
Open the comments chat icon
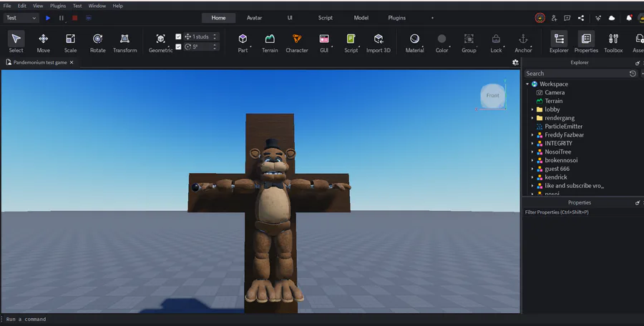pyautogui.click(x=567, y=18)
